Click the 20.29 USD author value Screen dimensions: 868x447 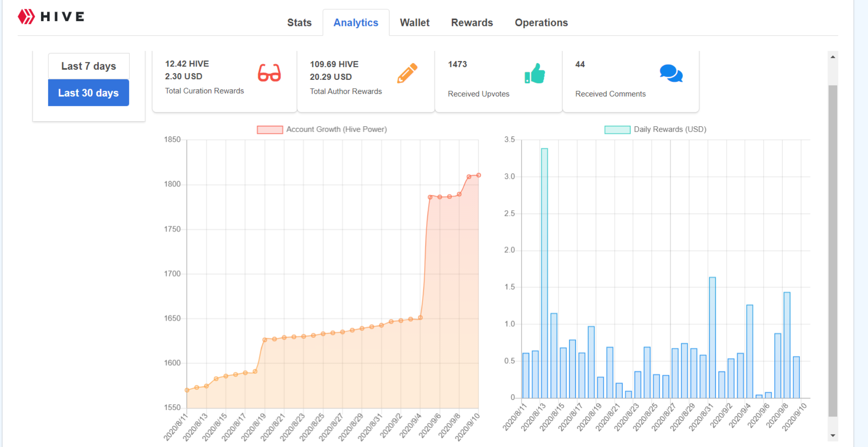[331, 77]
